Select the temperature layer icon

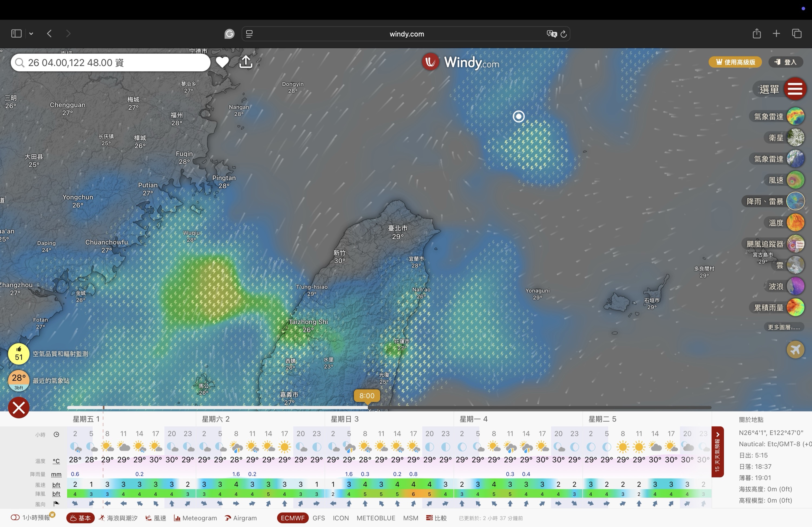795,223
